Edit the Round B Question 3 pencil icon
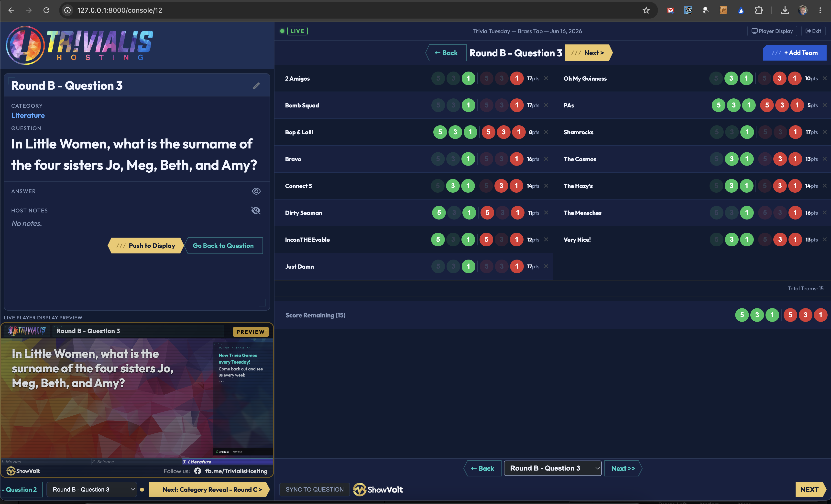Image resolution: width=831 pixels, height=504 pixels. pos(256,86)
